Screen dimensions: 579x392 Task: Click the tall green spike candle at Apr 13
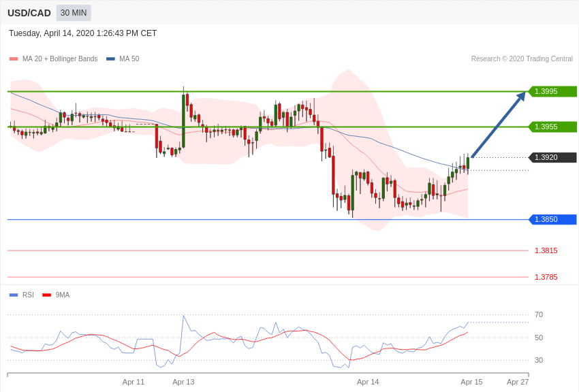(x=183, y=121)
